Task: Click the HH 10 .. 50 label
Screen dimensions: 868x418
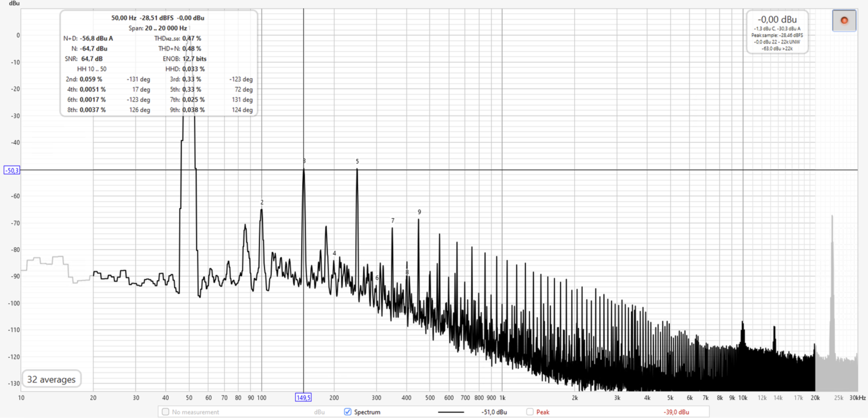Action: pos(92,69)
